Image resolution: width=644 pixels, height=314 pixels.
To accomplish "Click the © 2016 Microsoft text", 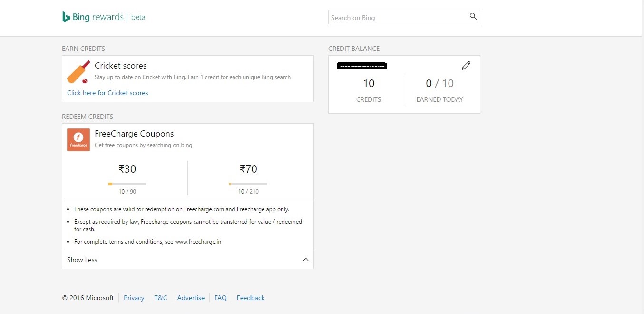I will coord(88,298).
